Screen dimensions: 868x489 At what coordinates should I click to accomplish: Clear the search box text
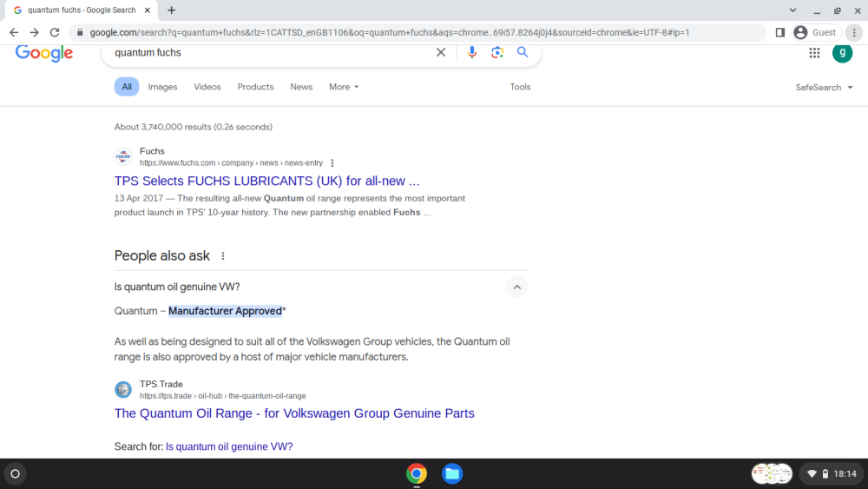pos(441,53)
